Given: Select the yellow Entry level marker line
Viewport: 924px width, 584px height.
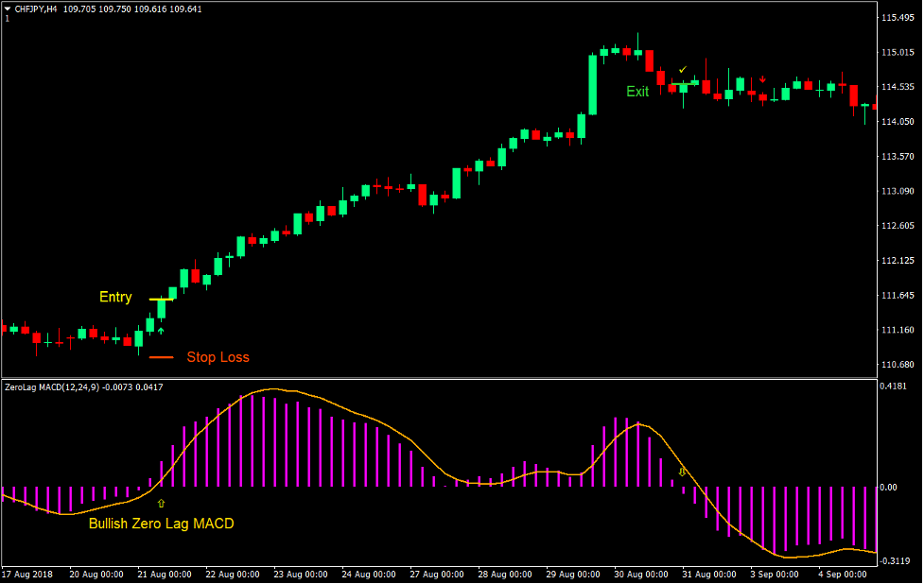Looking at the screenshot, I should coord(161,299).
